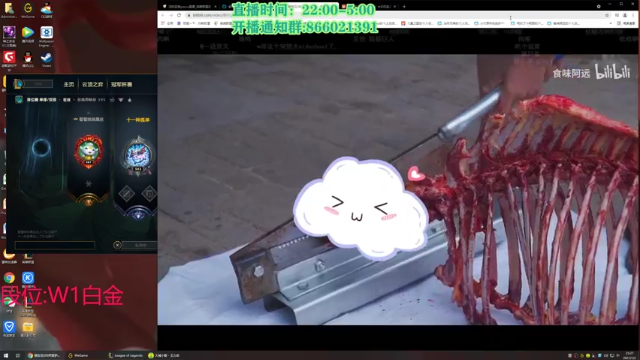640x360 pixels.
Task: Open Google Chrome from the desktop
Action: click(9, 278)
